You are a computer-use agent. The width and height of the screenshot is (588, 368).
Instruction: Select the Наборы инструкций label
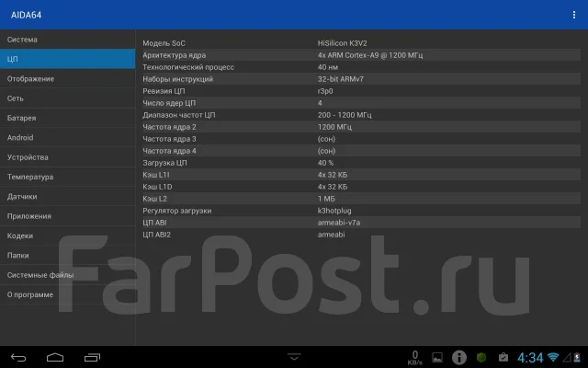[177, 79]
